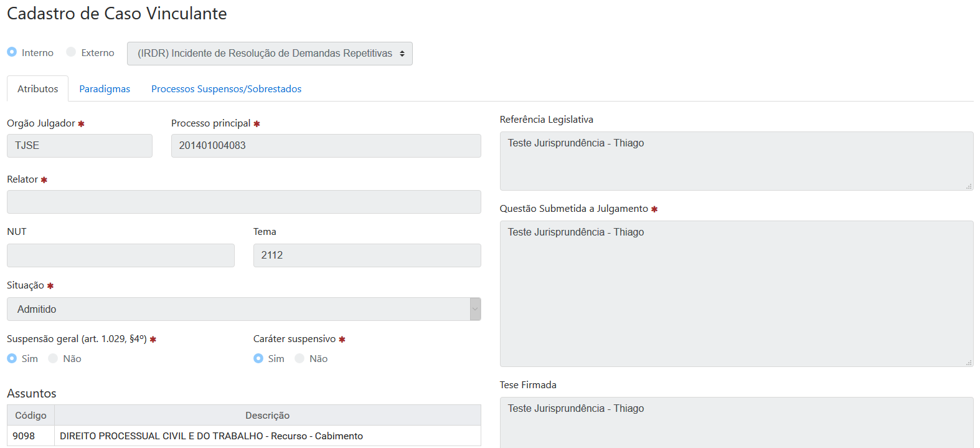Click the Questão Submetida a Julgamento text area
The height and width of the screenshot is (448, 980).
[x=736, y=293]
